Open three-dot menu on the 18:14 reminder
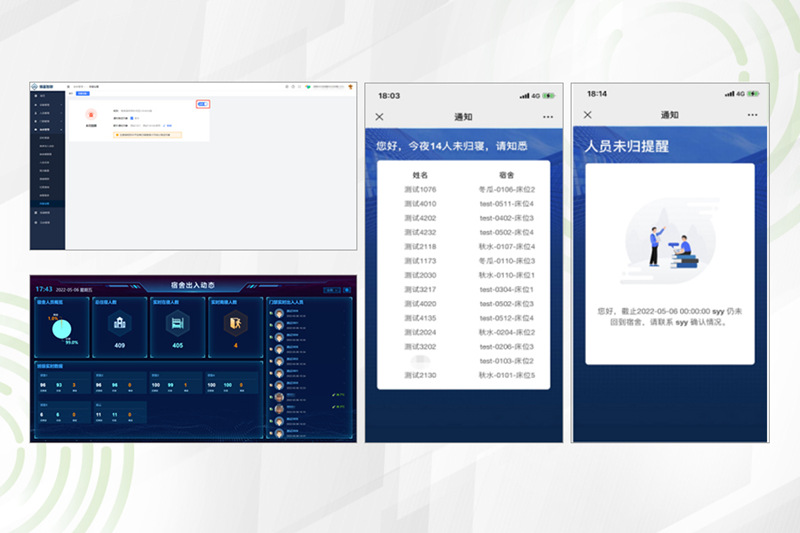The image size is (800, 533). pos(752,115)
